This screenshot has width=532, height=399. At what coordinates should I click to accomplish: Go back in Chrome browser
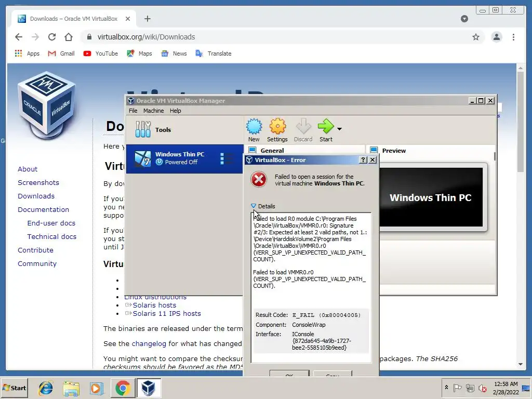pos(19,37)
